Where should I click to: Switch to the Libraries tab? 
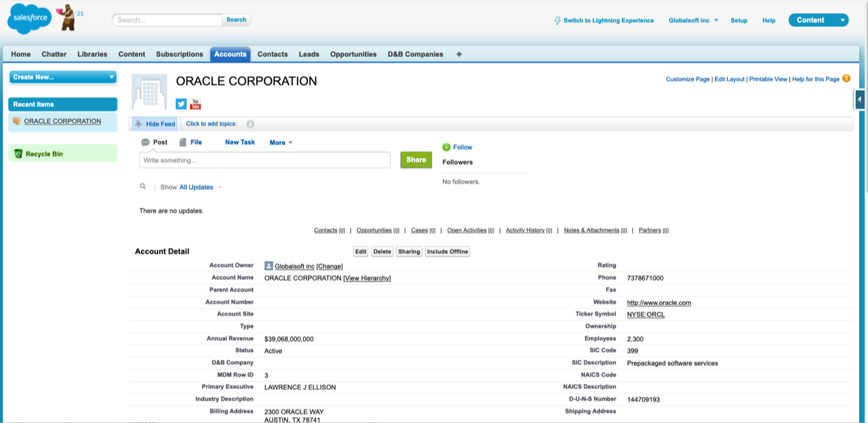[92, 54]
